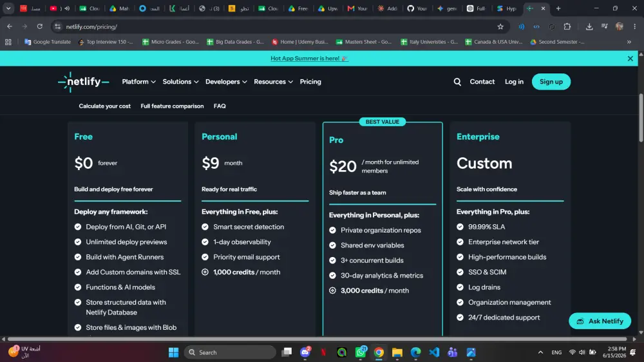Show more bookmarks with the chevron
The width and height of the screenshot is (644, 362).
coord(629,42)
